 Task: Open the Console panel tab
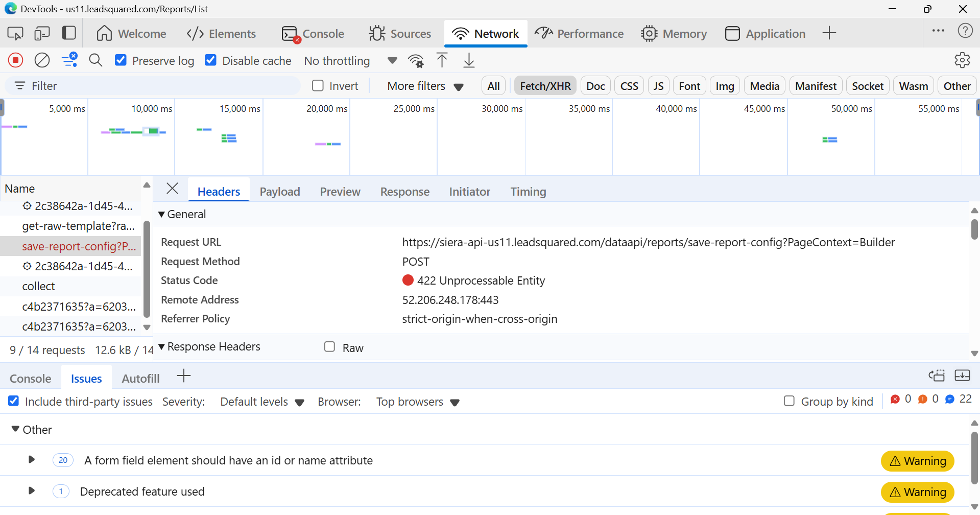point(313,34)
